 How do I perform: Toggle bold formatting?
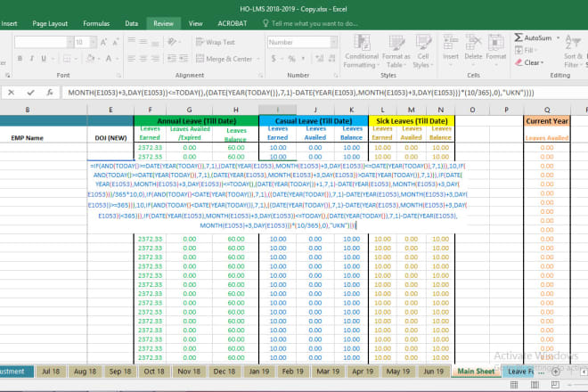point(20,59)
